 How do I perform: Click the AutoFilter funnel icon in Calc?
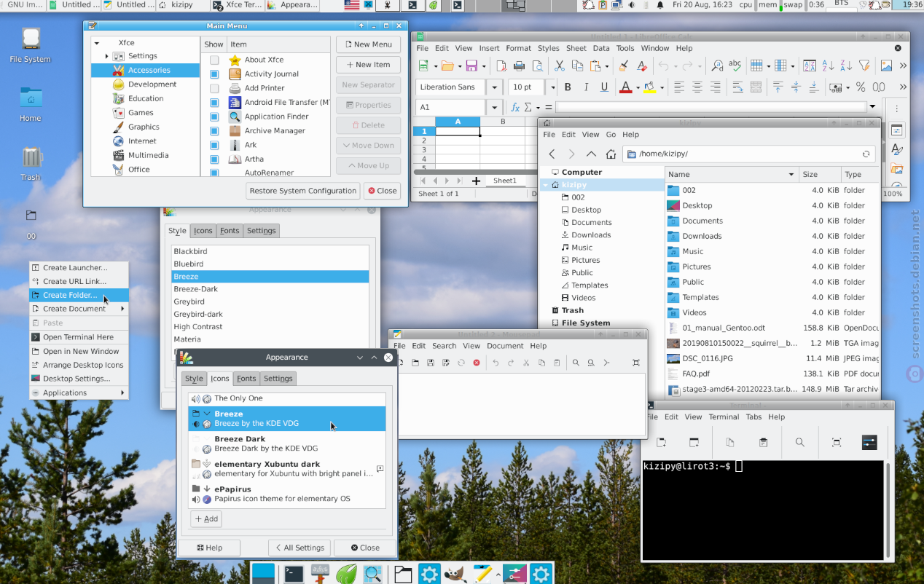(864, 66)
